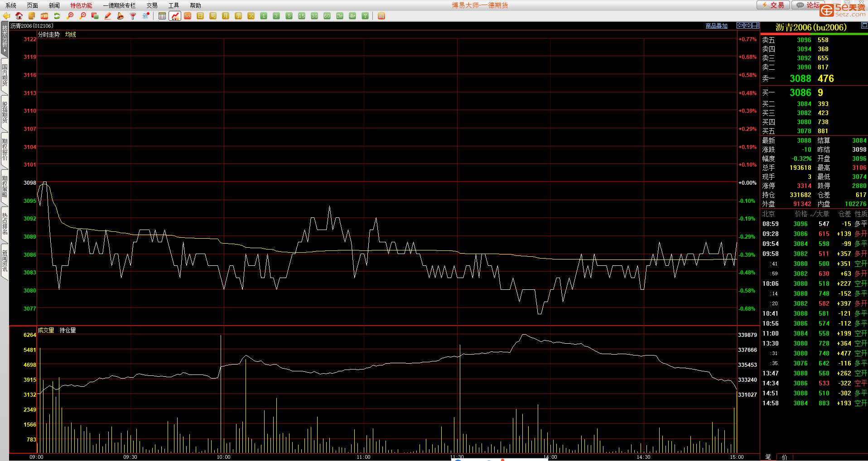Open the quote list table icon
This screenshot has height=461, width=868.
[x=162, y=16]
